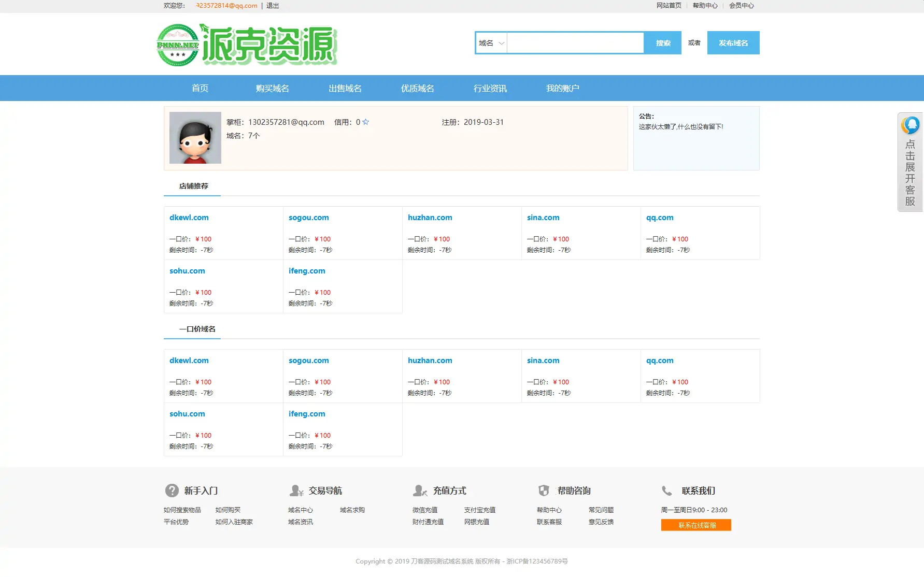This screenshot has height=577, width=924.
Task: Open the customer service chat widget icon
Action: click(910, 125)
